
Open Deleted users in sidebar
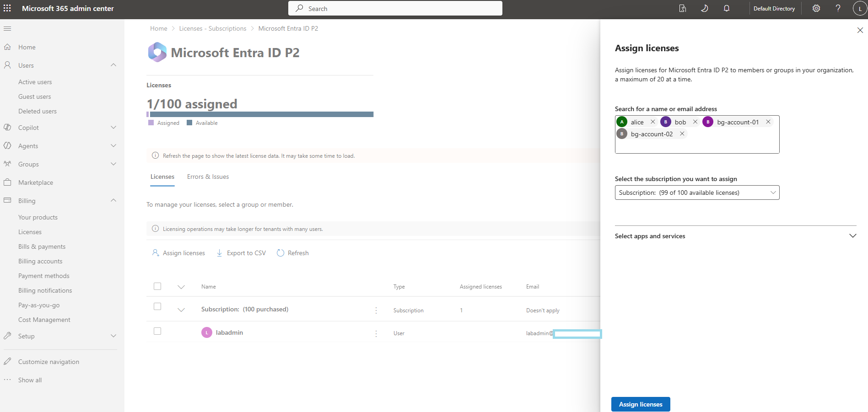pyautogui.click(x=38, y=111)
